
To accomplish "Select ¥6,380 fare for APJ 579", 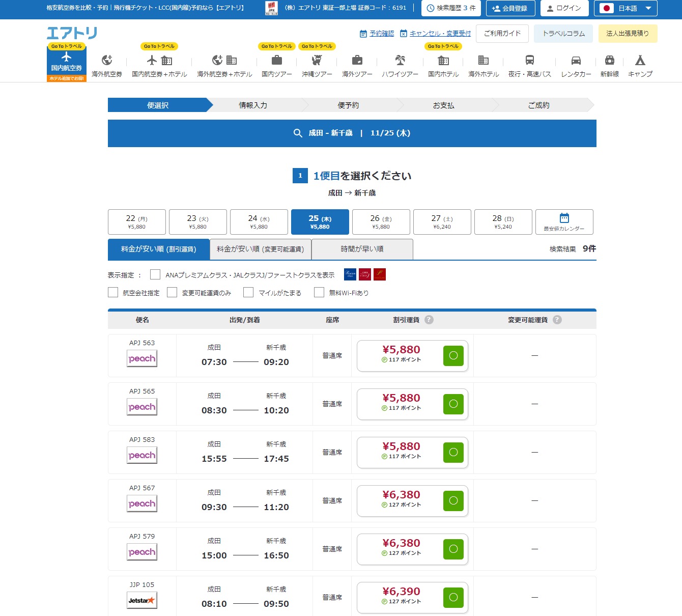I will point(412,549).
